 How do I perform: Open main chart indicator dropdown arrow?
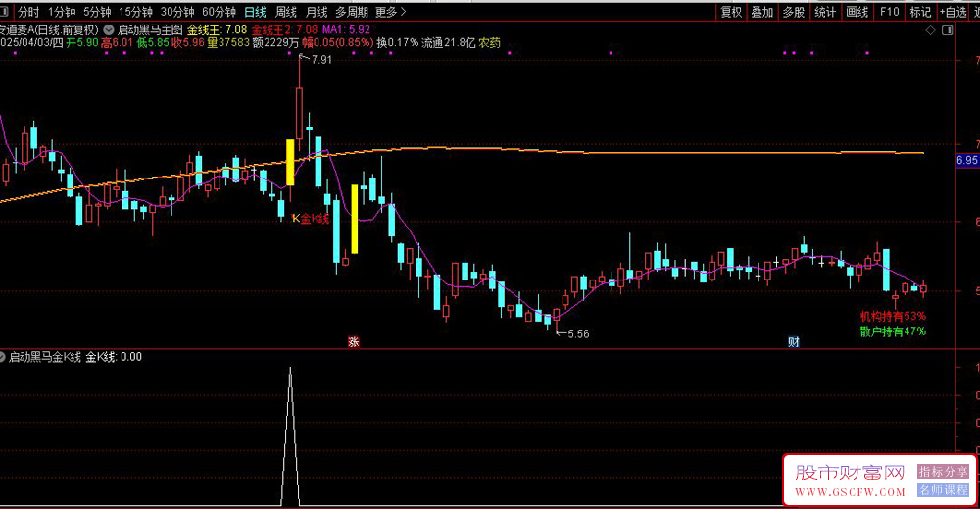(109, 29)
